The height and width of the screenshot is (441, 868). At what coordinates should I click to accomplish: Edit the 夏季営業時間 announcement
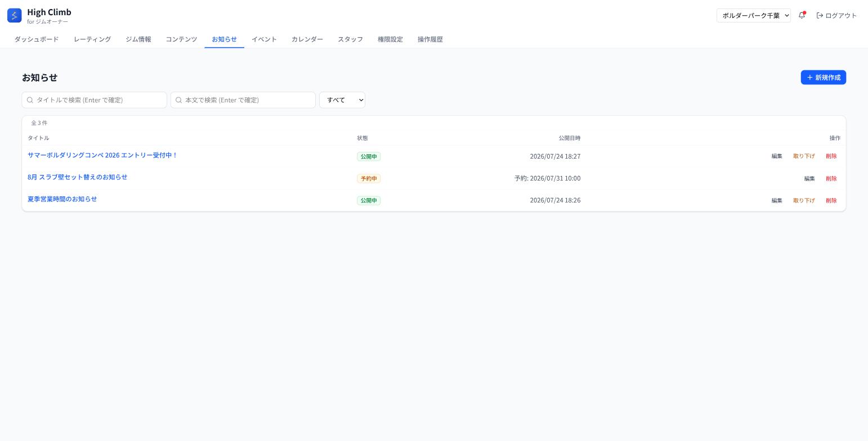coord(777,201)
